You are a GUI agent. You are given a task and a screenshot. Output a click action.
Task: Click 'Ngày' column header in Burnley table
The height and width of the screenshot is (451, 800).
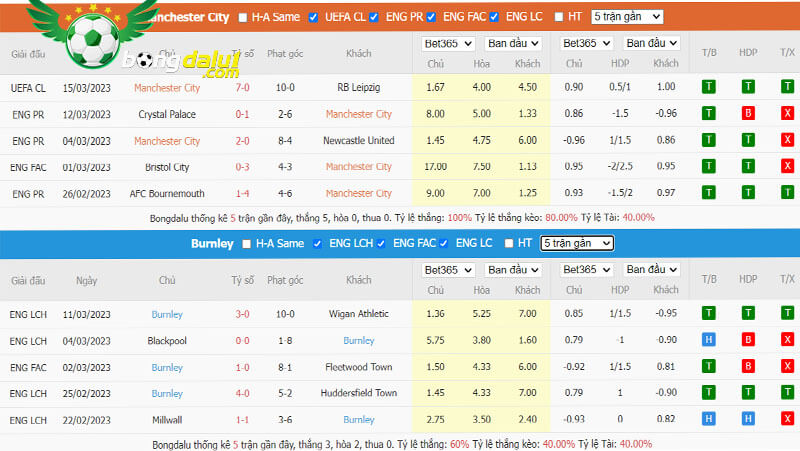(x=86, y=280)
